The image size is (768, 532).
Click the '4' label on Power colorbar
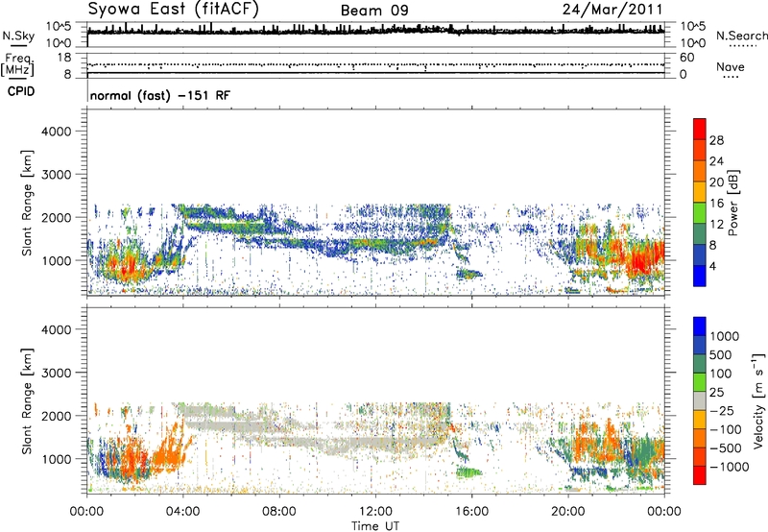click(x=713, y=266)
